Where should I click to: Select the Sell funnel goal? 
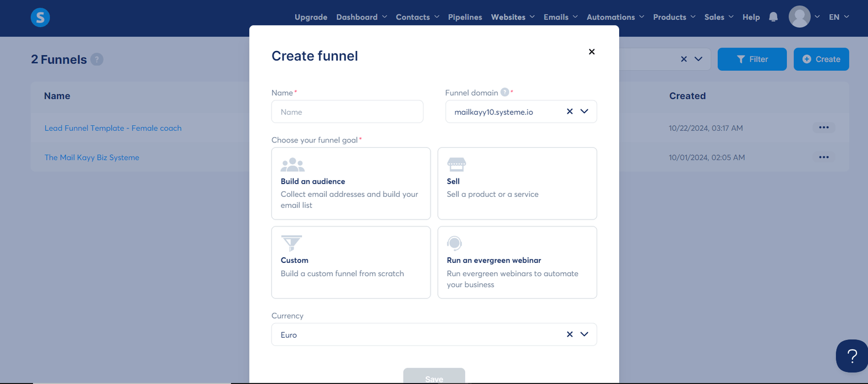pyautogui.click(x=517, y=184)
